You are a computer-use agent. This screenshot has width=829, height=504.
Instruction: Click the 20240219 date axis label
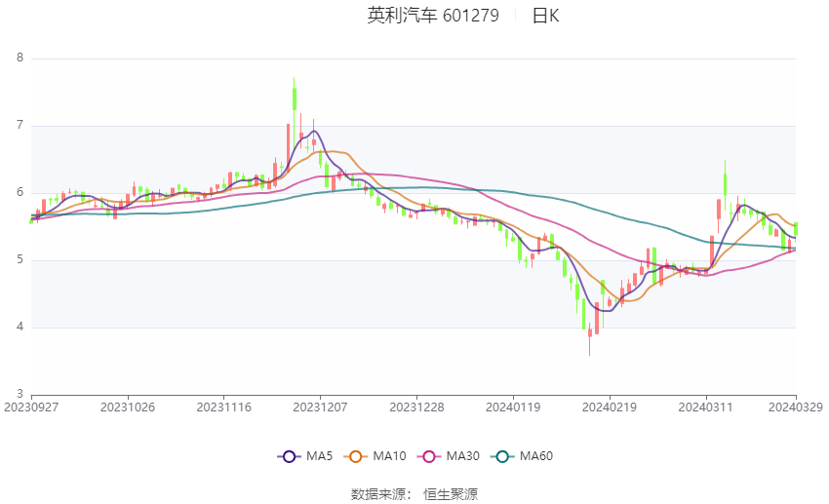609,406
